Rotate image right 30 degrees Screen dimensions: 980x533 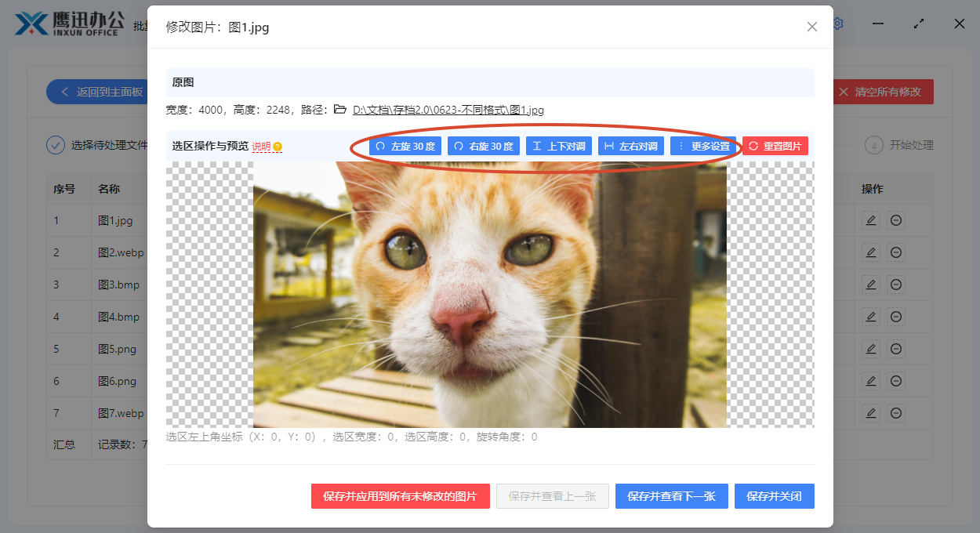(x=484, y=146)
